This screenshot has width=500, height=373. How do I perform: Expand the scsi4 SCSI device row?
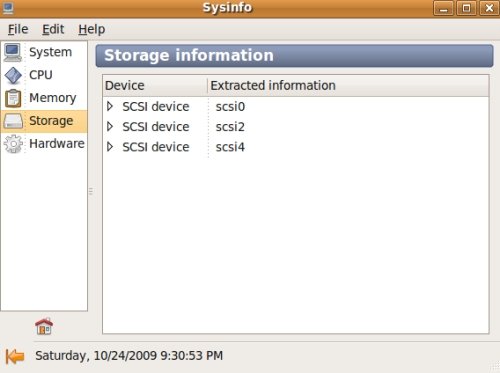110,147
